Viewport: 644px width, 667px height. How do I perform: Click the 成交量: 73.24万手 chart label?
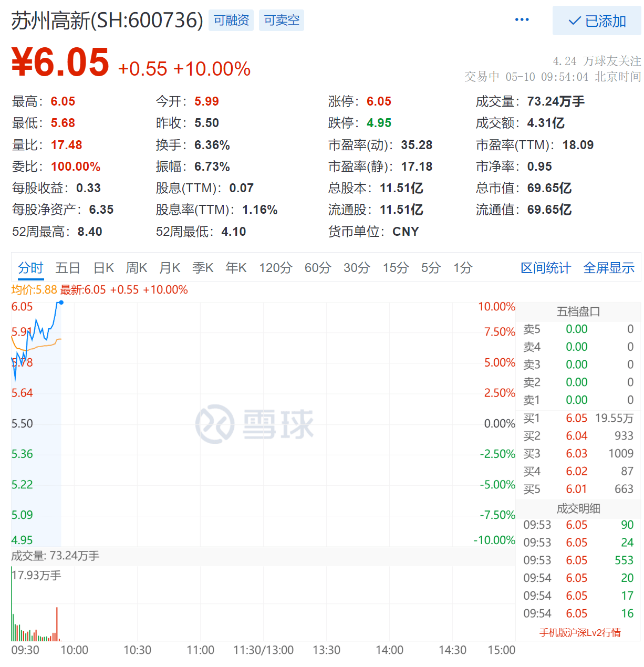[55, 556]
